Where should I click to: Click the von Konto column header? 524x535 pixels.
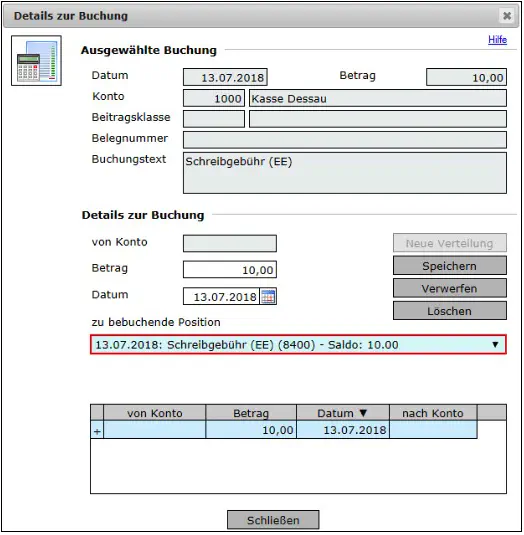click(x=155, y=413)
